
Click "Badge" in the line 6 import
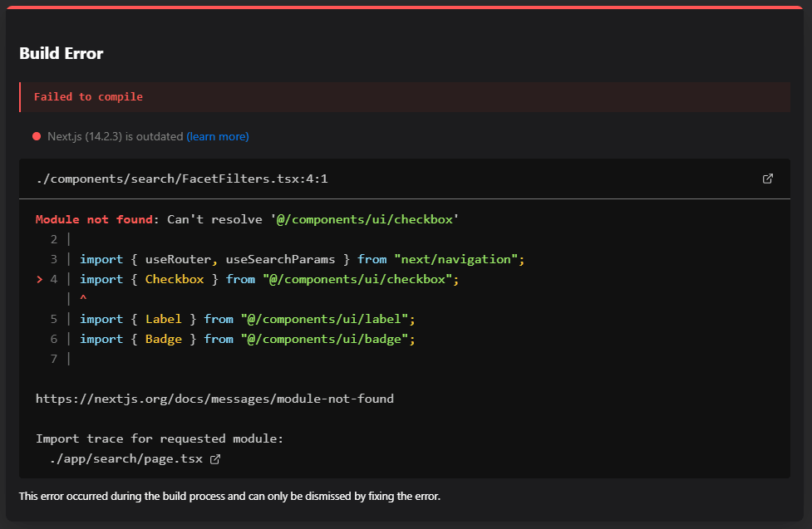click(164, 339)
